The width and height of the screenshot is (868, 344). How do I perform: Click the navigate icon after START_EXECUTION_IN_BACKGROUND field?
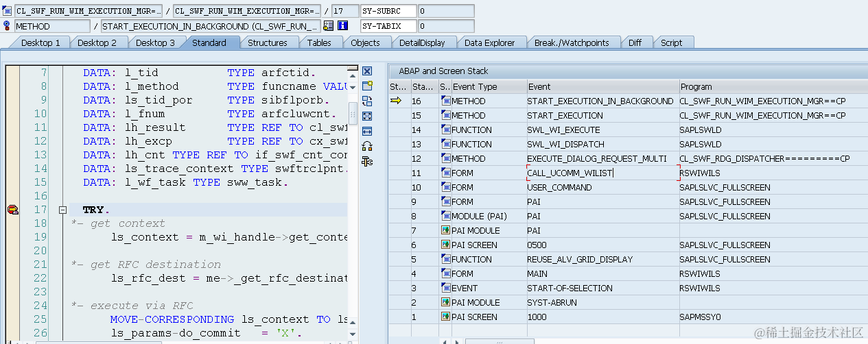[x=328, y=26]
